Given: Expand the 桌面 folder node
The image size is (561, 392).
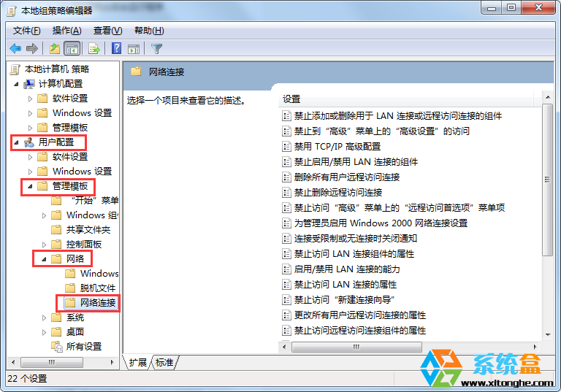Looking at the screenshot, I should point(45,332).
